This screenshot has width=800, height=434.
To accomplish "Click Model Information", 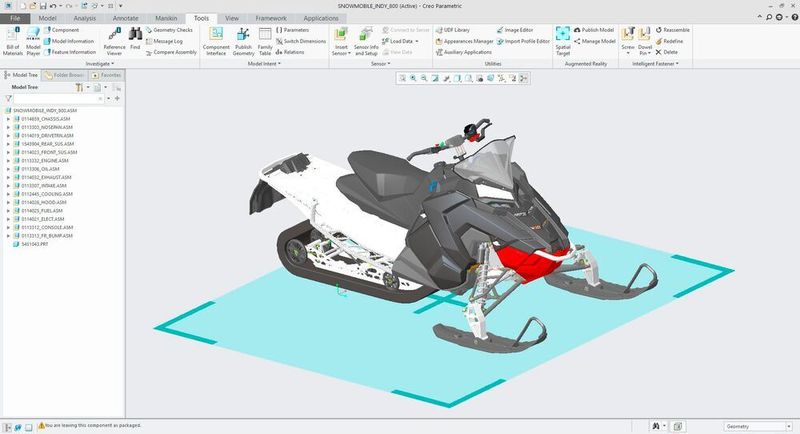I will click(x=69, y=41).
